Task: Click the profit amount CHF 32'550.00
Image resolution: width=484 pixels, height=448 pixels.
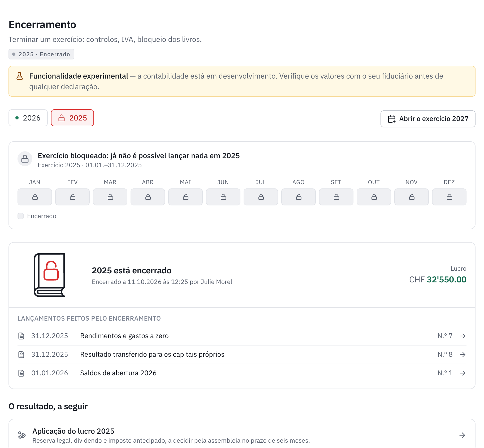Action: pos(438,279)
